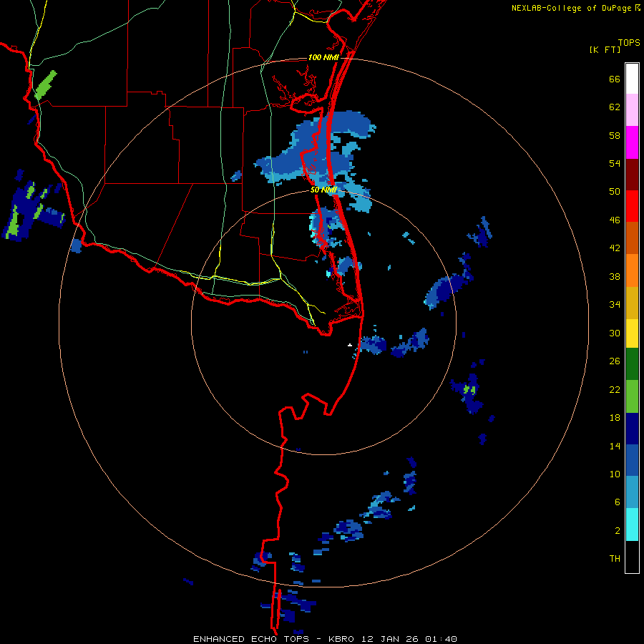Click the 01:40 timestamp
The image size is (644, 644).
(x=440, y=639)
